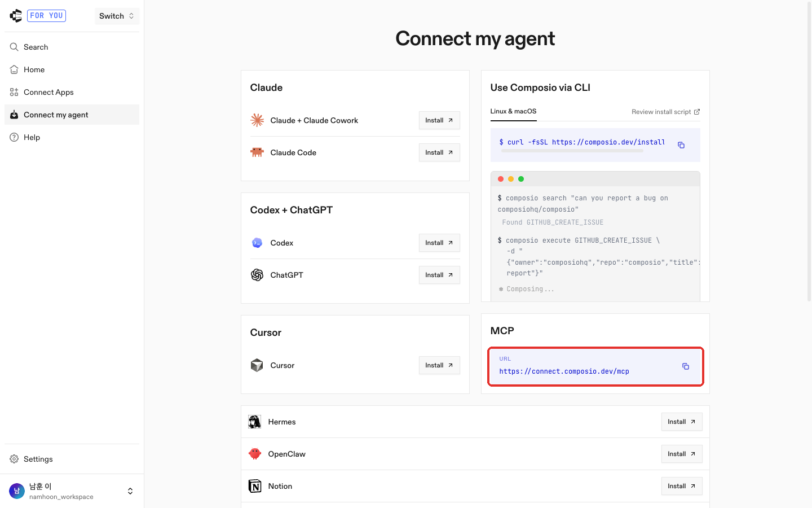812x508 pixels.
Task: Install Notion agent
Action: pyautogui.click(x=682, y=486)
